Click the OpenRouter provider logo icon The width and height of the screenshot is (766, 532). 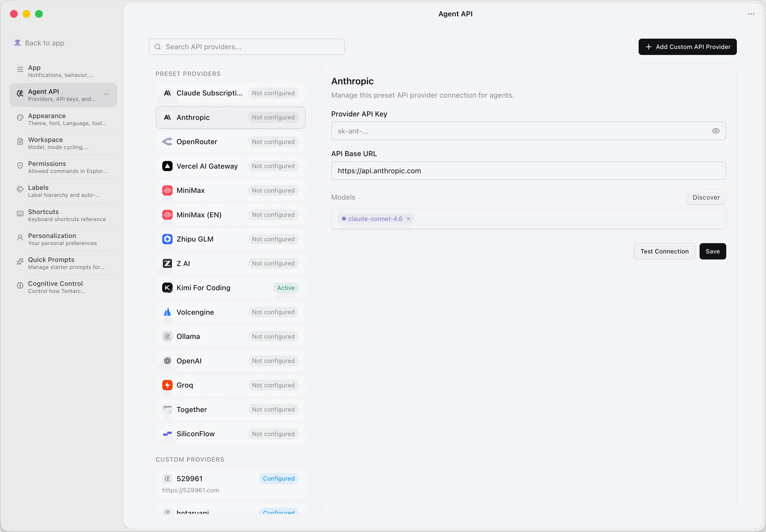[x=167, y=142]
